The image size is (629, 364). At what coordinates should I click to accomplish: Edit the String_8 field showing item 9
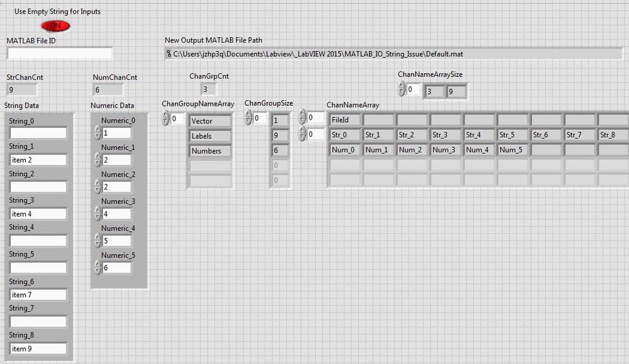[x=38, y=348]
